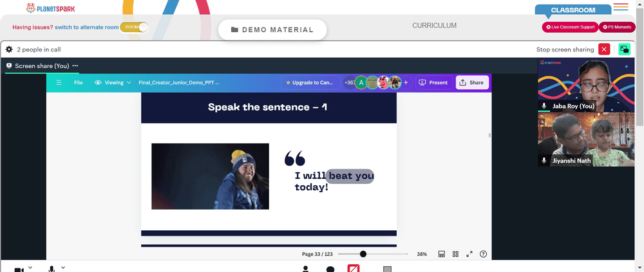Expand the camera options chevron

coord(30,267)
